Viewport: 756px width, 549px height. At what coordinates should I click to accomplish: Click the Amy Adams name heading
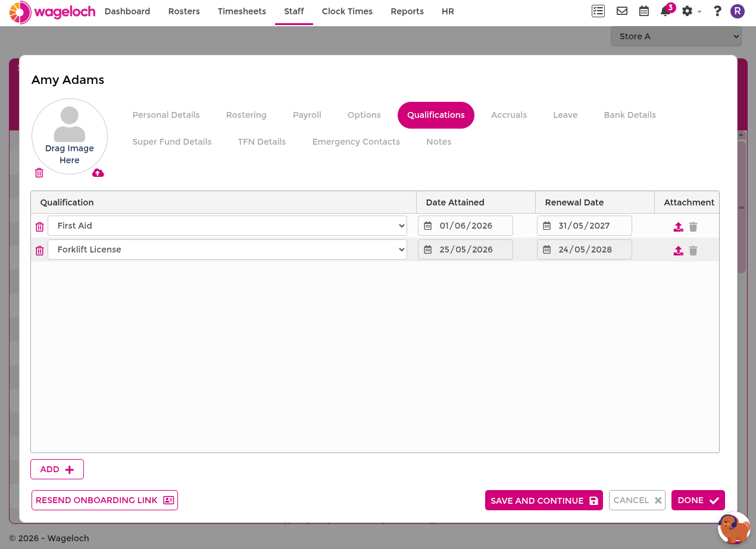click(68, 80)
